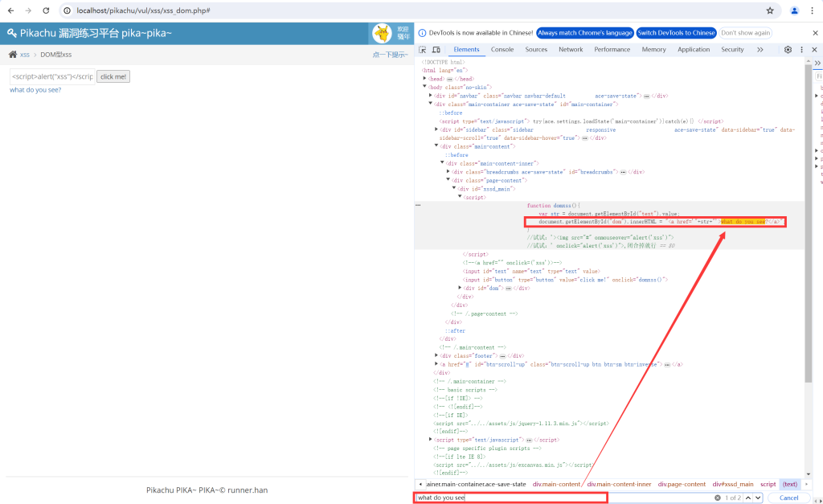The image size is (823, 504).
Task: Open the Sources tab
Action: pos(536,49)
